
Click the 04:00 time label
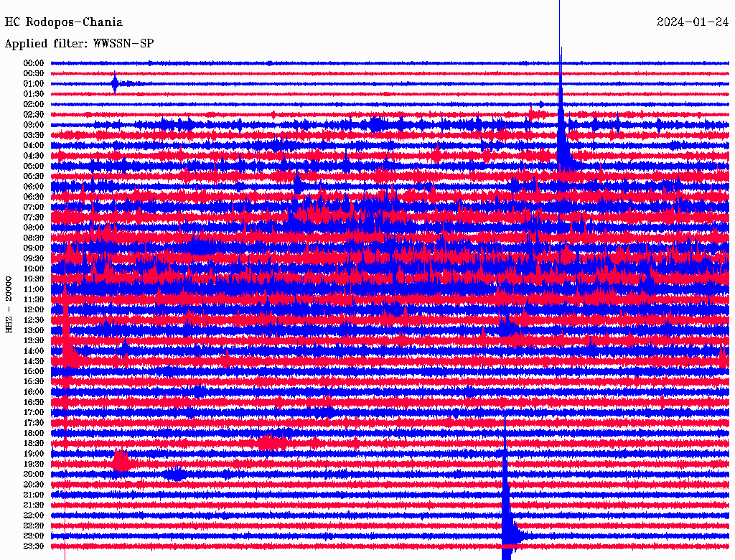click(34, 146)
